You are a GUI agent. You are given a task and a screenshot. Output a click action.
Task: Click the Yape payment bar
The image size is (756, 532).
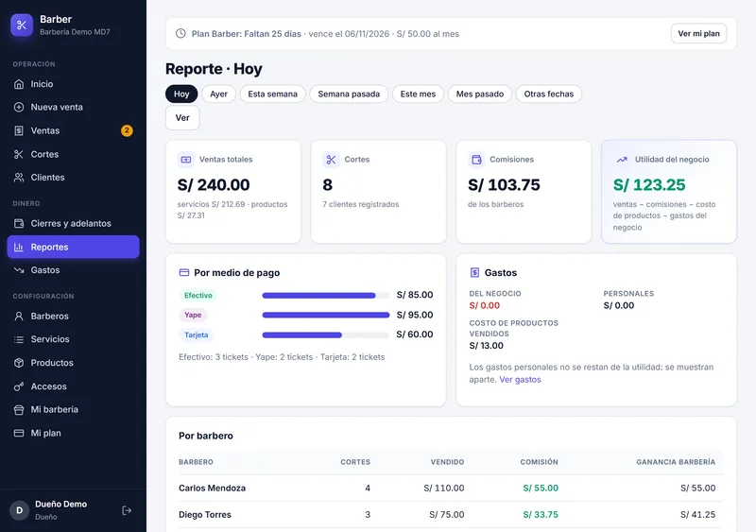(326, 315)
